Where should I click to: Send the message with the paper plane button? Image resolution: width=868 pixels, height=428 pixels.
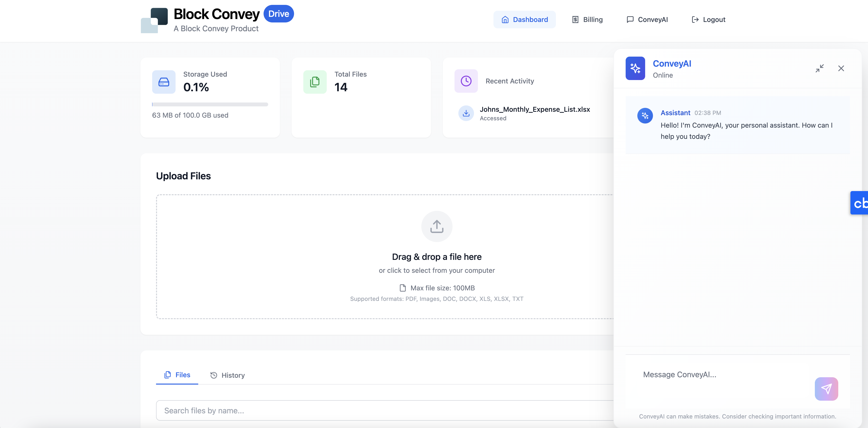click(x=826, y=389)
